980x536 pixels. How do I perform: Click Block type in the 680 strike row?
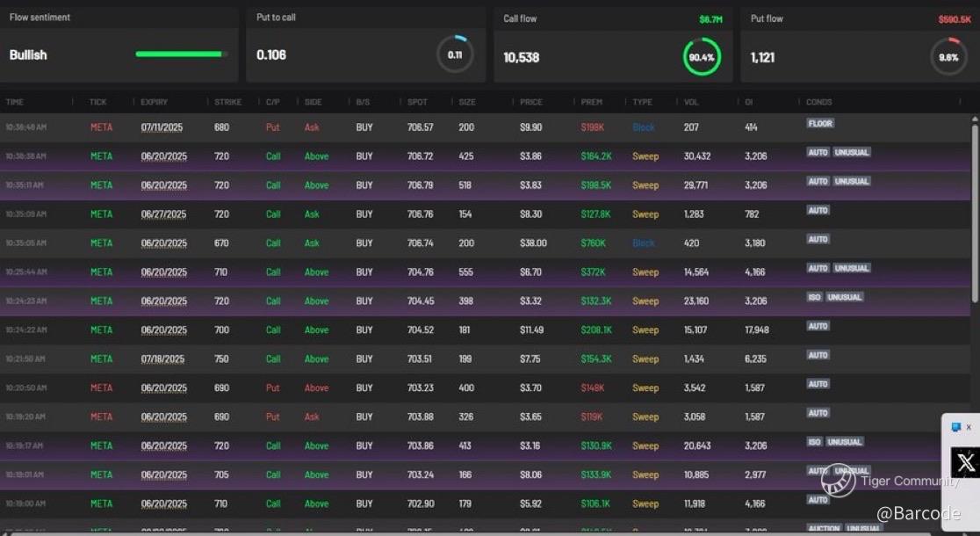[643, 127]
